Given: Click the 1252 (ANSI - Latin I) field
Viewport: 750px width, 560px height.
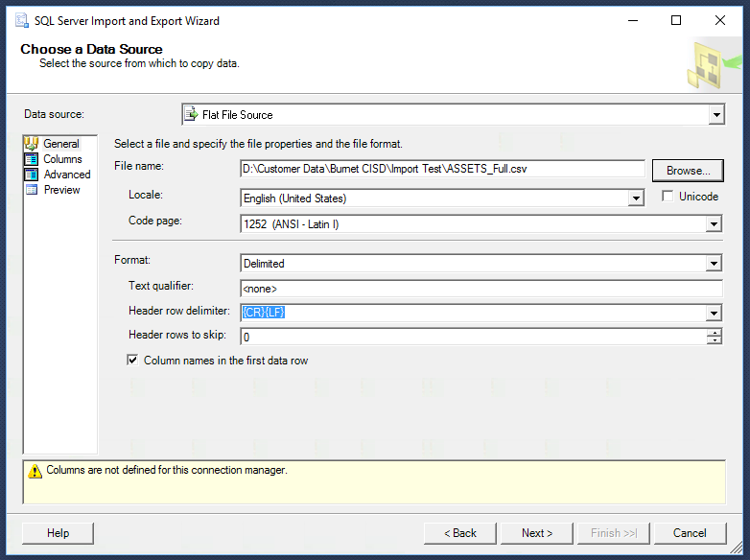Looking at the screenshot, I should (480, 223).
